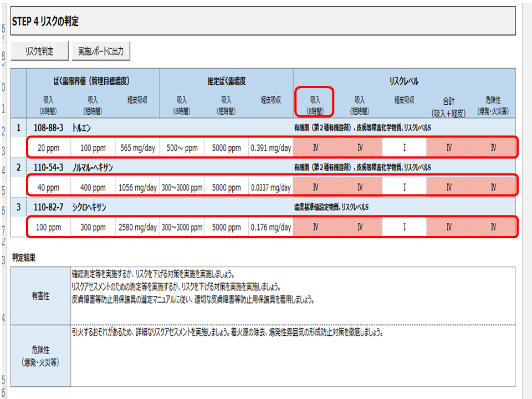Click the 引火するおそれがあるため result text
The width and height of the screenshot is (532, 399).
click(227, 333)
